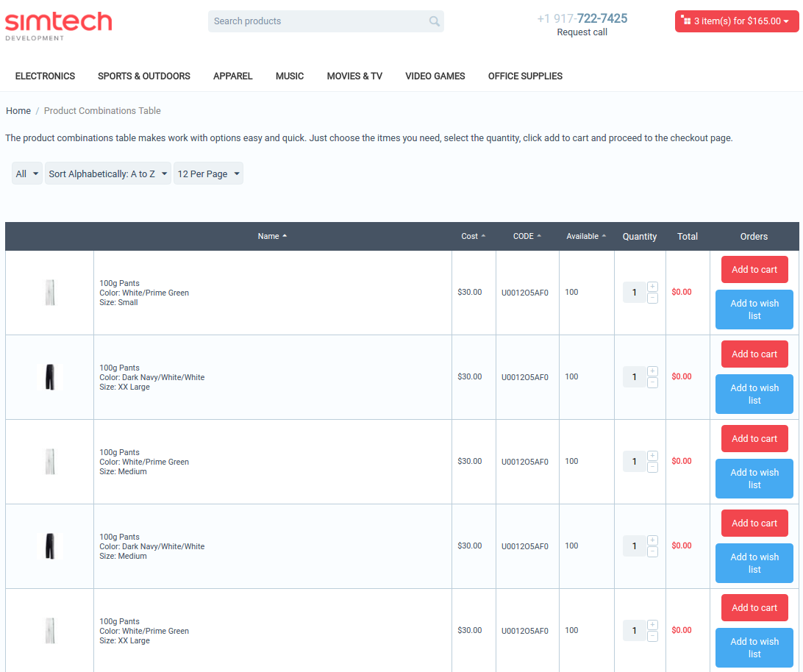This screenshot has height=672, width=803.
Task: Add Dark Navy XX Large pants to cart
Action: point(754,354)
